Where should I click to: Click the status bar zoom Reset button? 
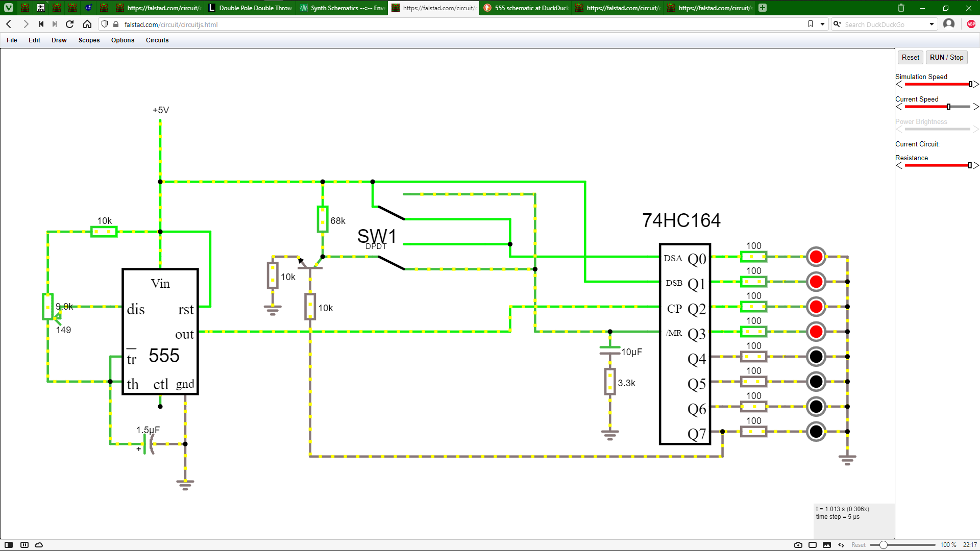tap(859, 545)
